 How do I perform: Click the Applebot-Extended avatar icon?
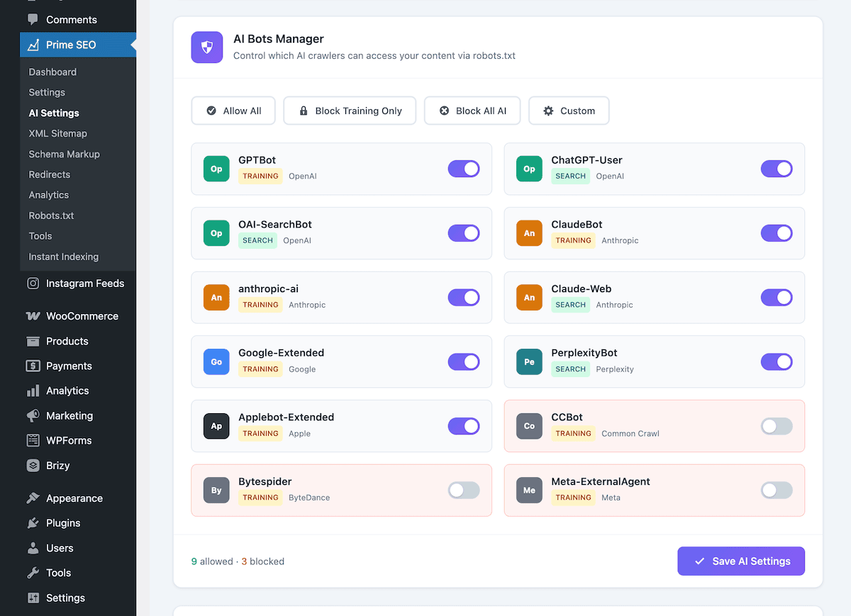(x=216, y=426)
